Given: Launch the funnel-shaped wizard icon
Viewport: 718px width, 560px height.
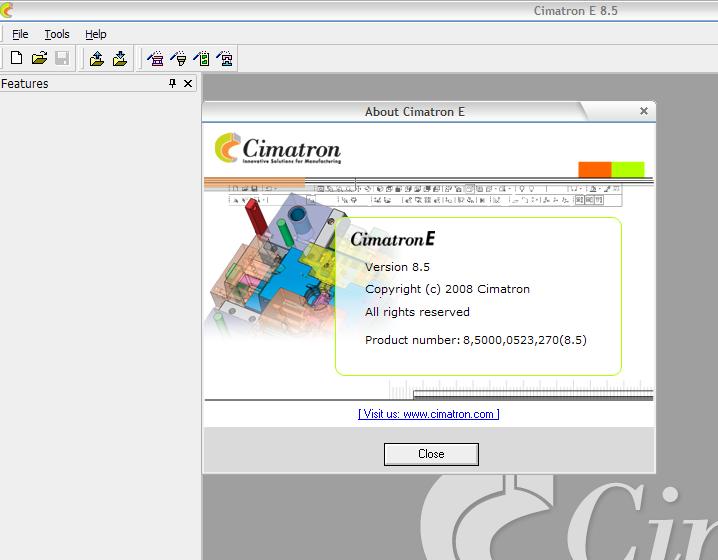Looking at the screenshot, I should pos(179,59).
